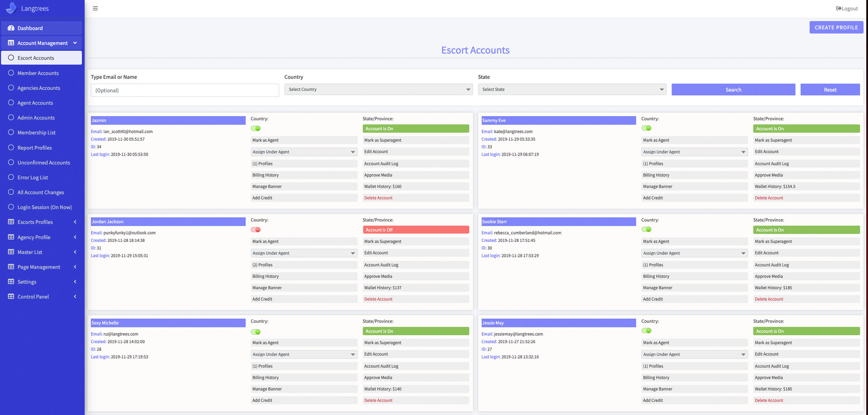Click the Settings table icon in sidebar
This screenshot has height=415, width=868.
point(11,282)
